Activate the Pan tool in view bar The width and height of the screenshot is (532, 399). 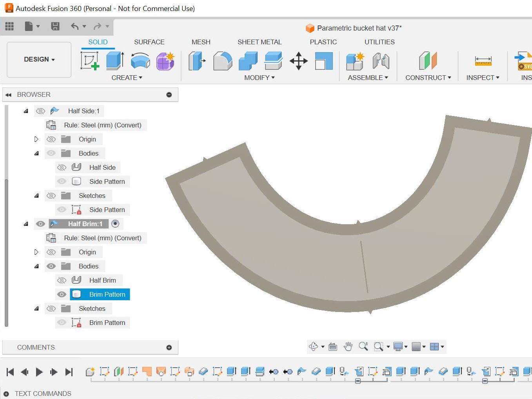coord(348,346)
